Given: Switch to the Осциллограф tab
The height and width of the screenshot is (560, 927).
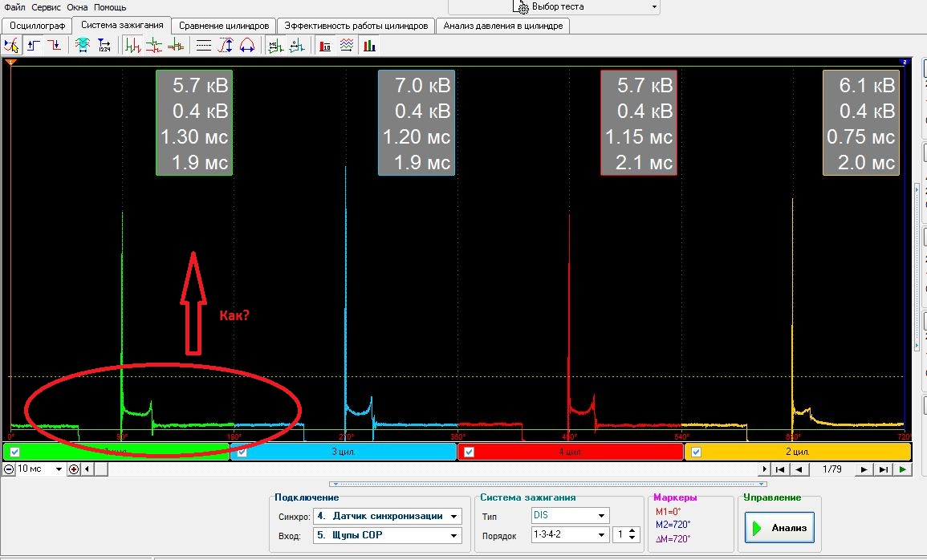Looking at the screenshot, I should 37,26.
